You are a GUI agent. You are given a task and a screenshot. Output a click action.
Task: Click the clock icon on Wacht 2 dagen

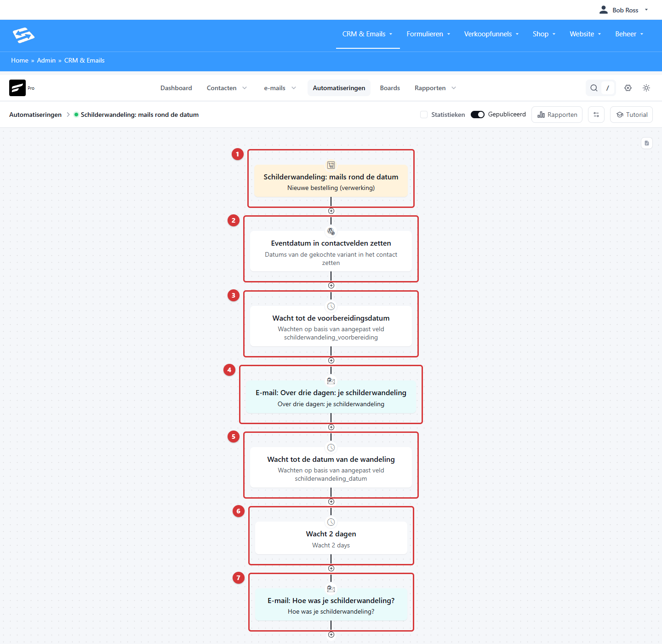point(331,522)
